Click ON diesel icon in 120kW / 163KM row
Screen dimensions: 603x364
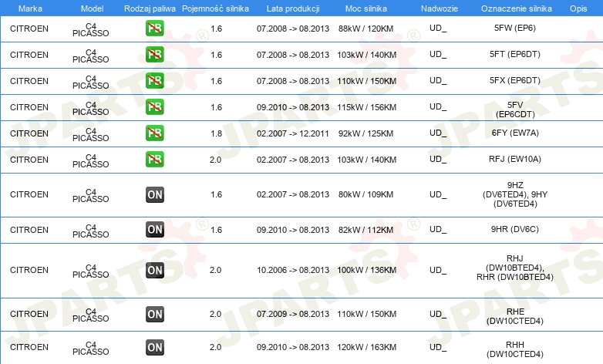coord(154,348)
